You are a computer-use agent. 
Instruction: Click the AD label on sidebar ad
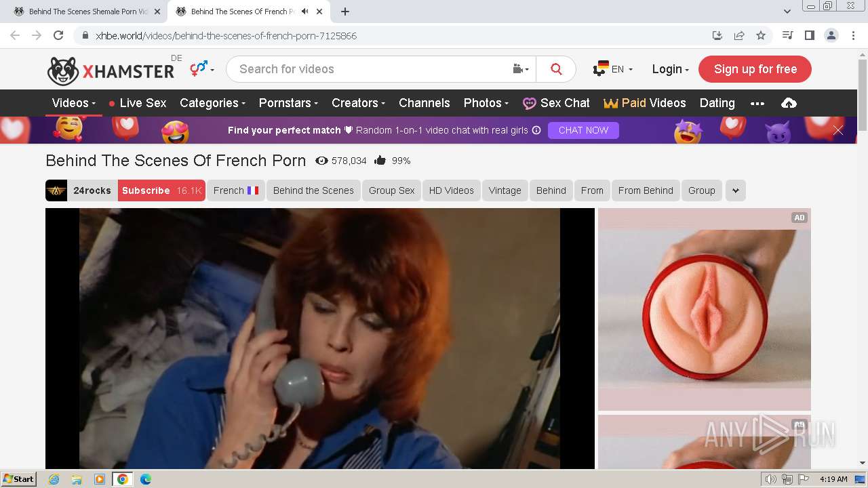(x=800, y=218)
